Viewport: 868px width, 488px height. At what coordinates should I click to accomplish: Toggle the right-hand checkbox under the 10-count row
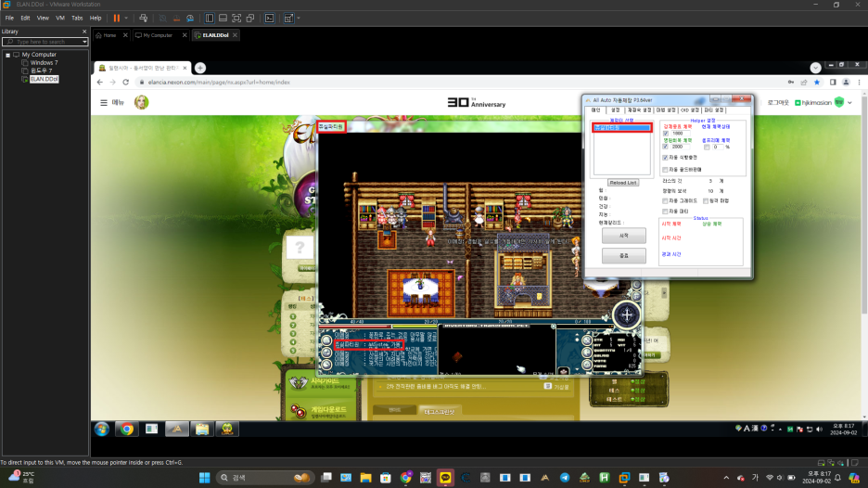click(706, 201)
